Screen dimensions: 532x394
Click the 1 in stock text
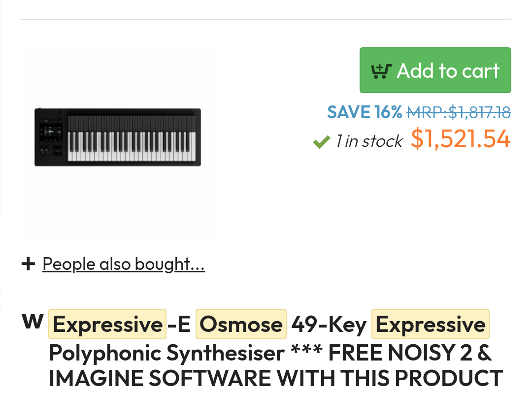369,141
